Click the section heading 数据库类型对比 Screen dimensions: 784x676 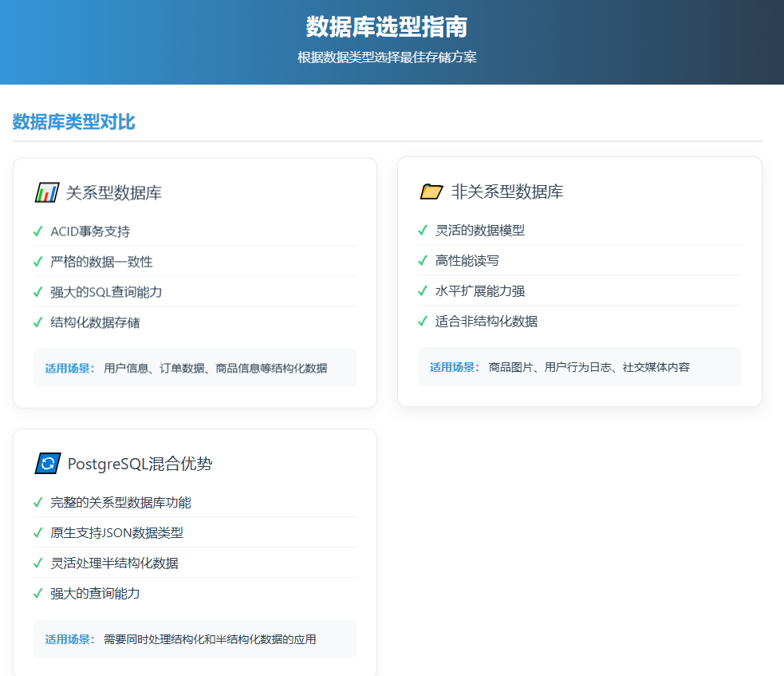click(73, 121)
